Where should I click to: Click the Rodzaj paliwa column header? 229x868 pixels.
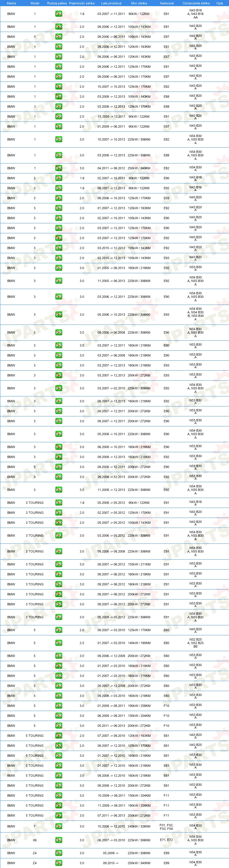click(57, 3)
